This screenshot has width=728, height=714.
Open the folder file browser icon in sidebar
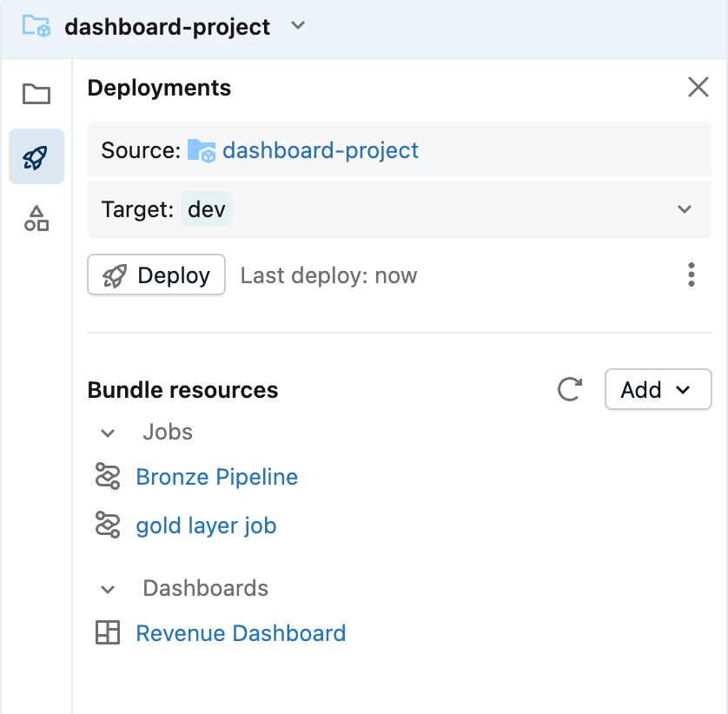[36, 94]
